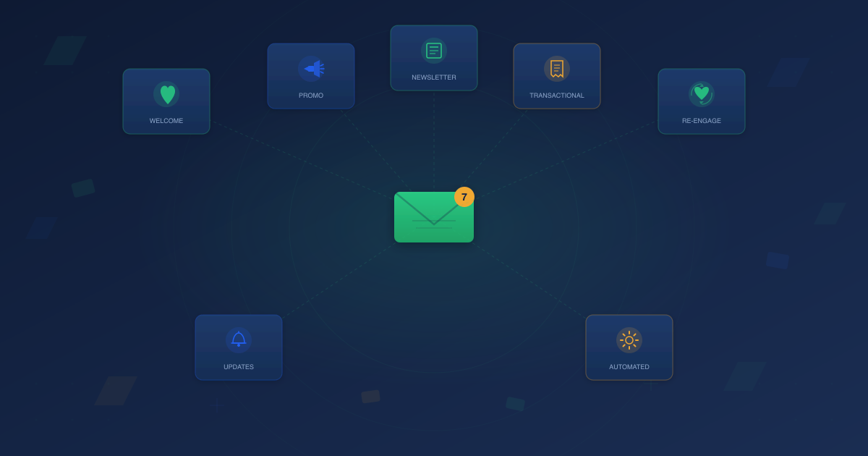Click the AUTOMATED label
Screen dimensions: 868x456
point(629,366)
